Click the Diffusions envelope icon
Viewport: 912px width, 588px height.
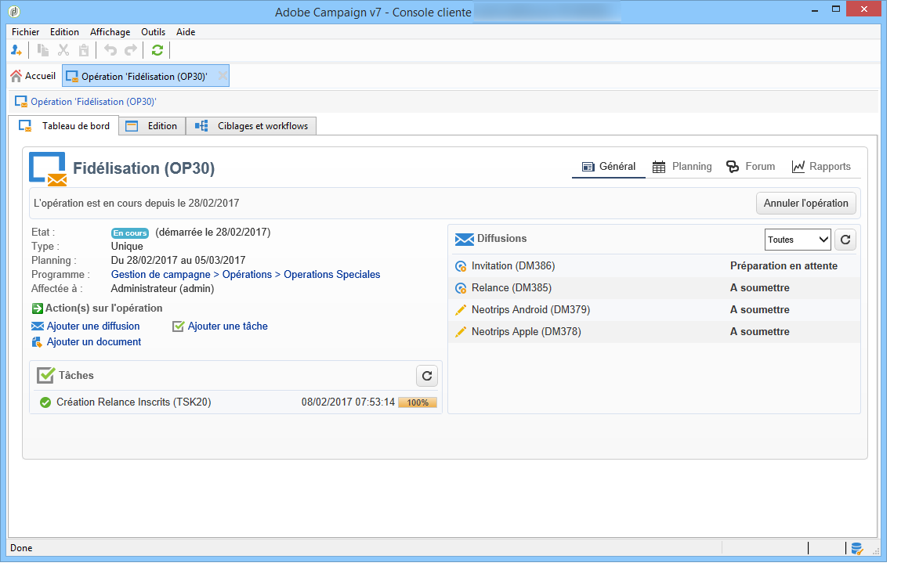pyautogui.click(x=464, y=239)
